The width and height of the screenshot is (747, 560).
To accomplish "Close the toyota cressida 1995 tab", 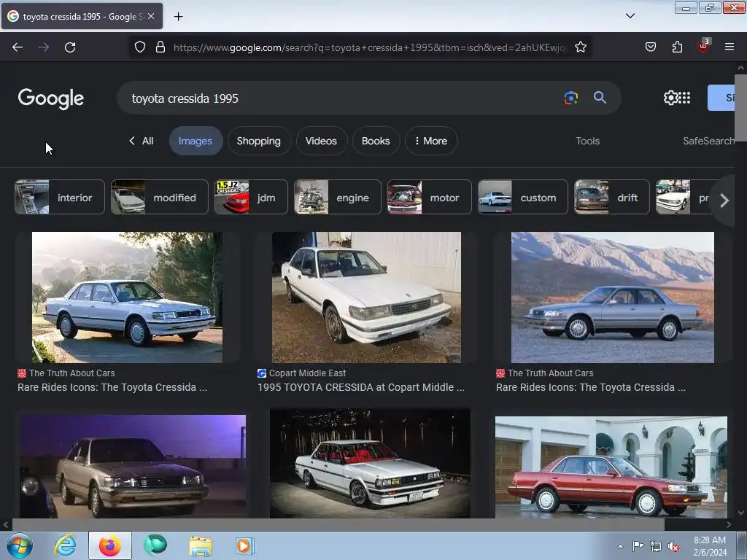I will pyautogui.click(x=151, y=16).
